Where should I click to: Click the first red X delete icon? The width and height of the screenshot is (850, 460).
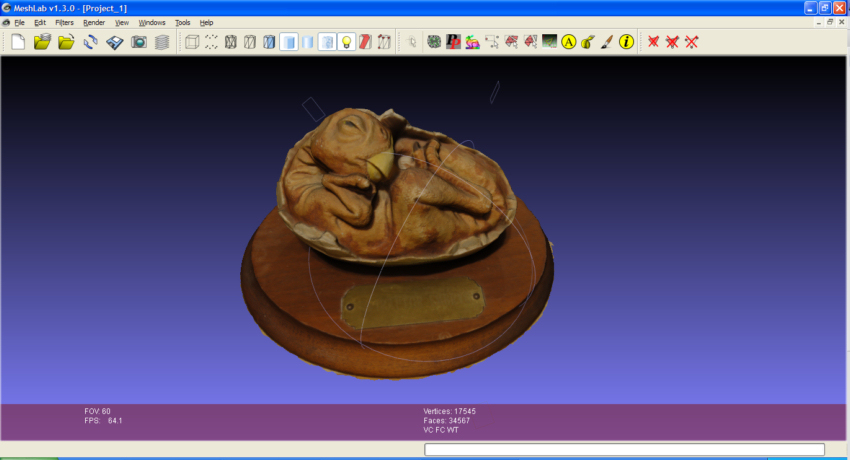653,42
